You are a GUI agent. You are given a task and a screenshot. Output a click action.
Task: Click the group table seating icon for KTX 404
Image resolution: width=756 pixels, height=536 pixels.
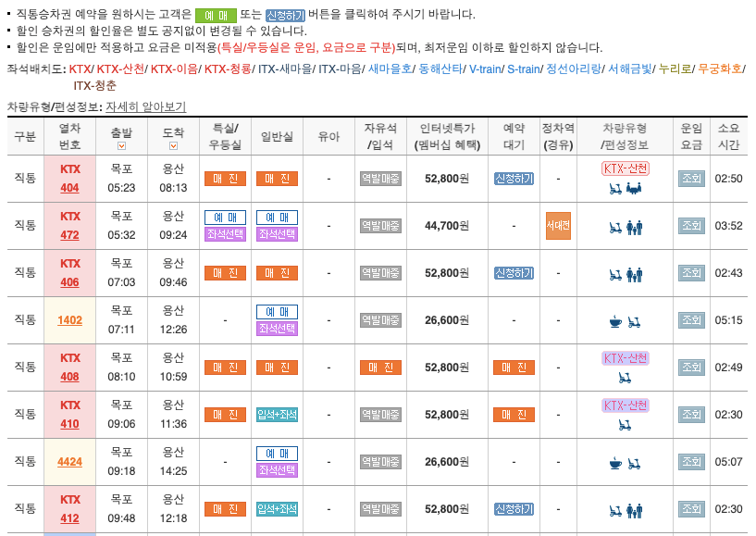click(634, 189)
